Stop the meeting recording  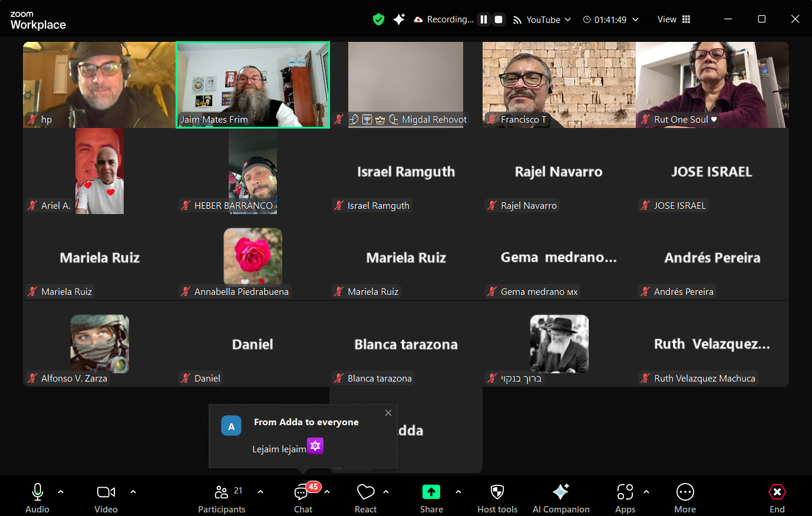click(x=499, y=19)
